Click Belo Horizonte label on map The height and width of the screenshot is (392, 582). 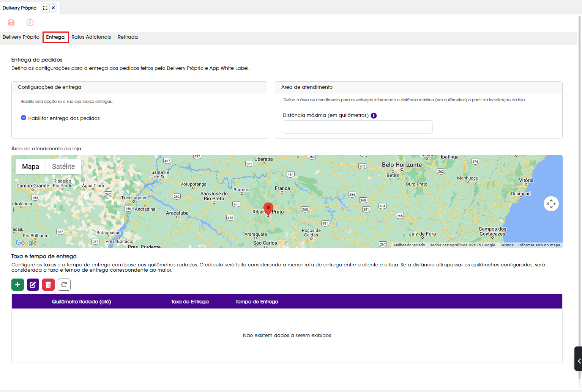coord(402,165)
